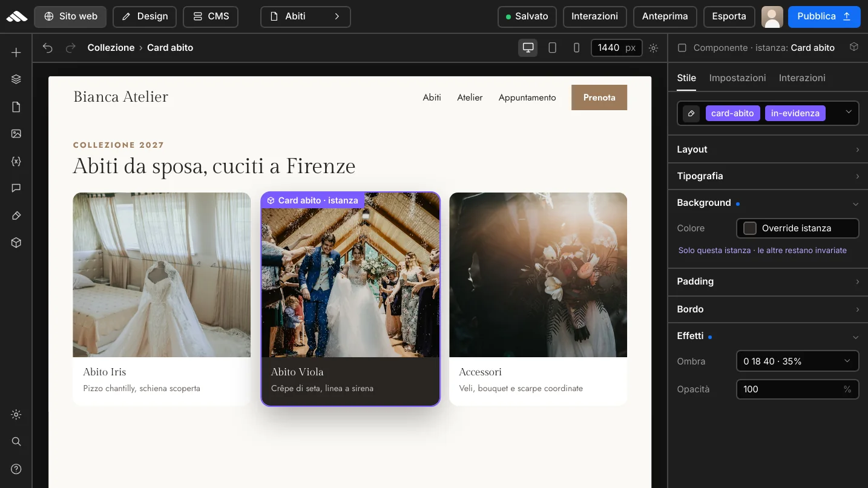Click the plus icon to add an element
Screen dimensions: 868x488
[16, 53]
